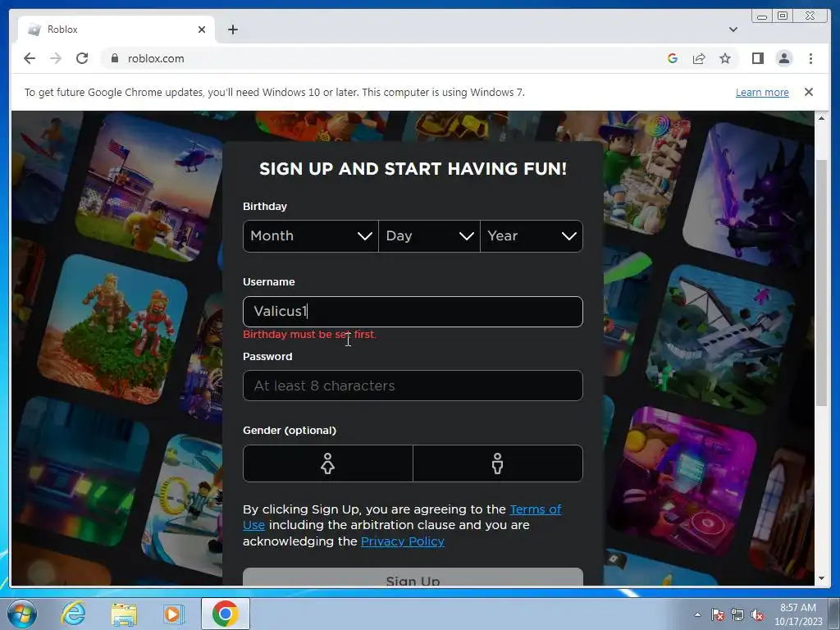The width and height of the screenshot is (840, 630).
Task: Click the page scrollbar up arrow
Action: tap(821, 118)
